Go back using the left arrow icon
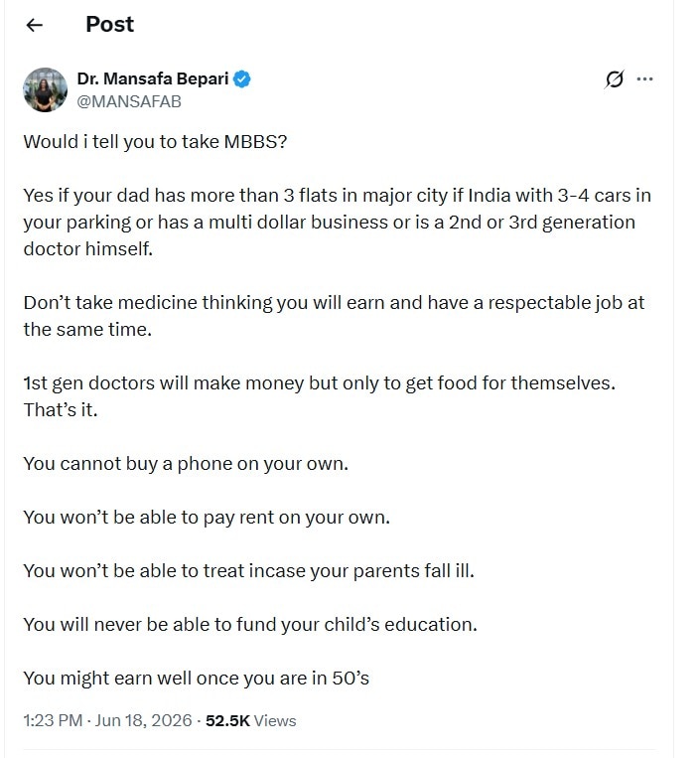The height and width of the screenshot is (758, 700). pyautogui.click(x=35, y=25)
